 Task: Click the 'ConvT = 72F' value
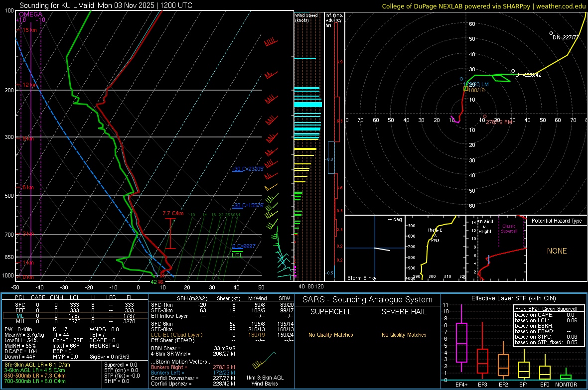point(67,340)
